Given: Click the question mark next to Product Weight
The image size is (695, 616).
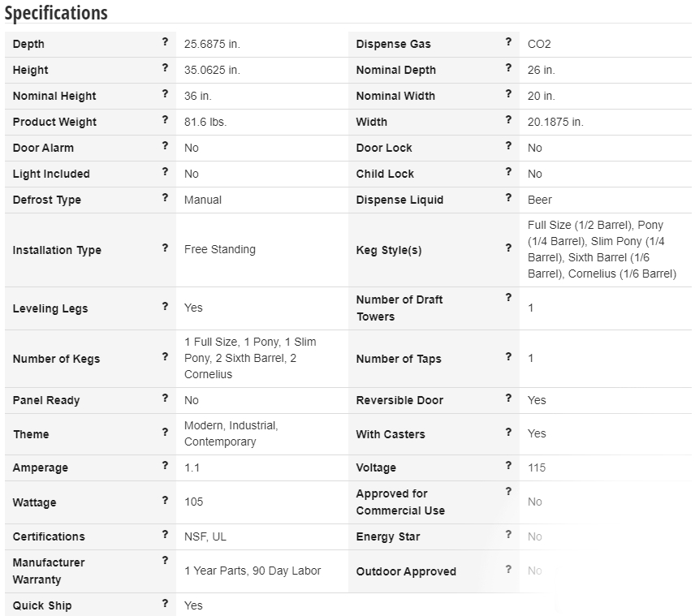Looking at the screenshot, I should point(165,120).
